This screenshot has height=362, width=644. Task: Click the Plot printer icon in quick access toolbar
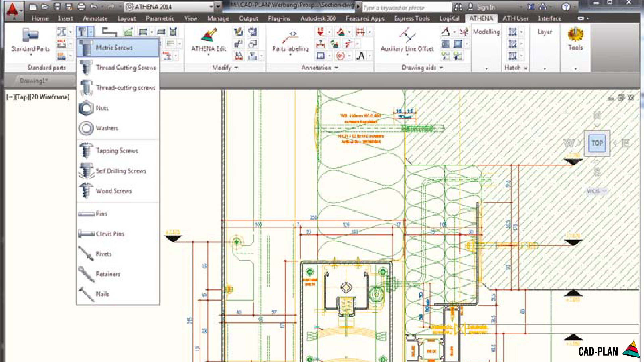(x=81, y=7)
